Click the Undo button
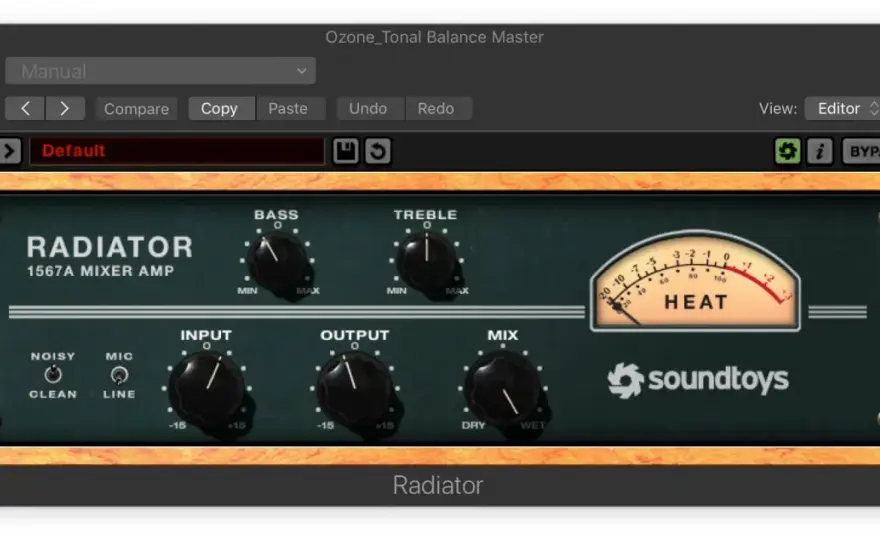 click(368, 108)
